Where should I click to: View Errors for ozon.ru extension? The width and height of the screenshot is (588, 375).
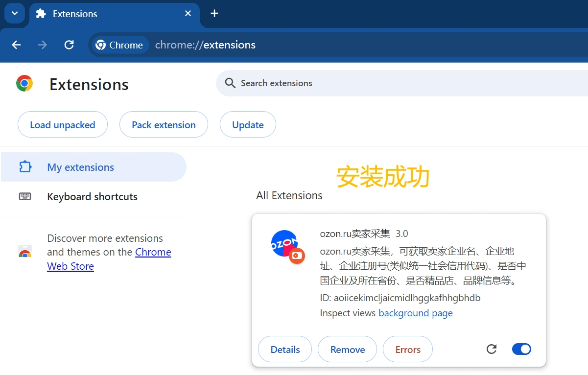tap(408, 350)
